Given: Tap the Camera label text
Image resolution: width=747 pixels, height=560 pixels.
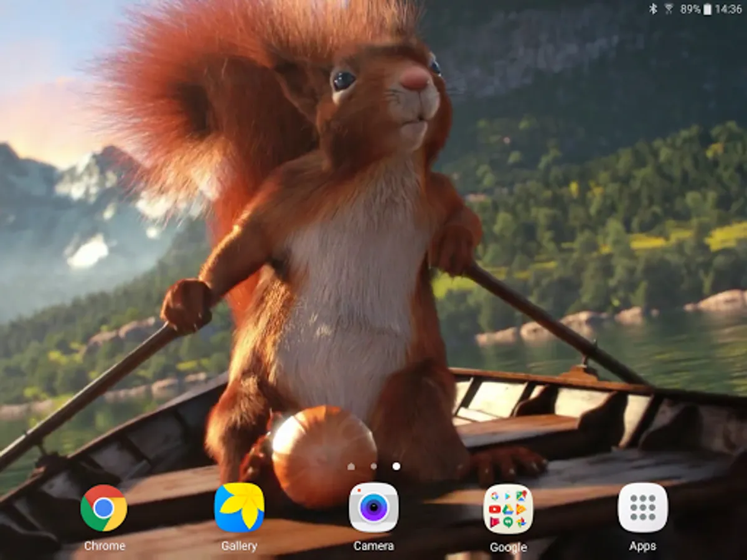Looking at the screenshot, I should pos(374,546).
